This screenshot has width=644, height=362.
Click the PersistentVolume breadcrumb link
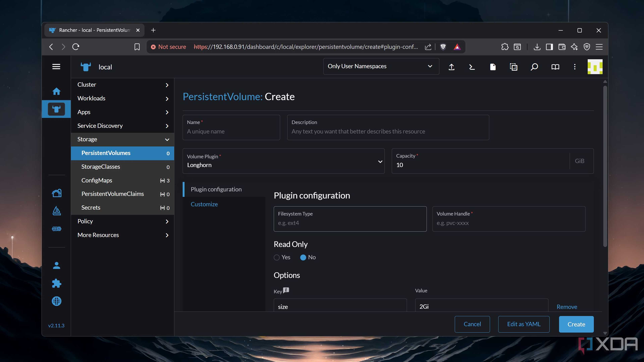coord(223,97)
